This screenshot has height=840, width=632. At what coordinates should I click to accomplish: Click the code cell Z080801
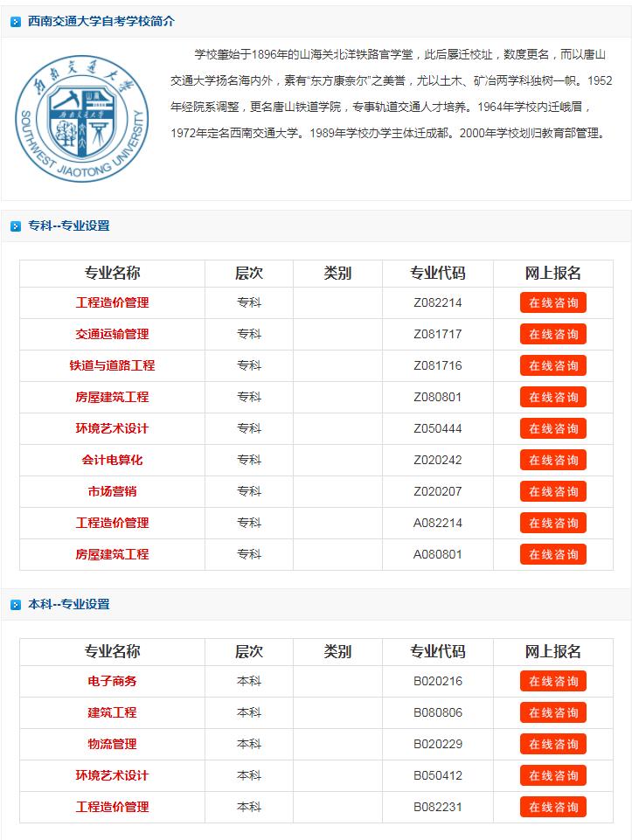point(438,397)
